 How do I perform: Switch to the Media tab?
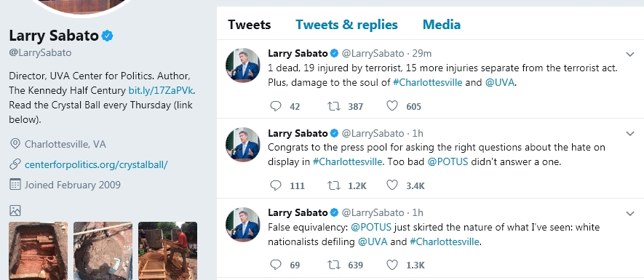pyautogui.click(x=441, y=25)
